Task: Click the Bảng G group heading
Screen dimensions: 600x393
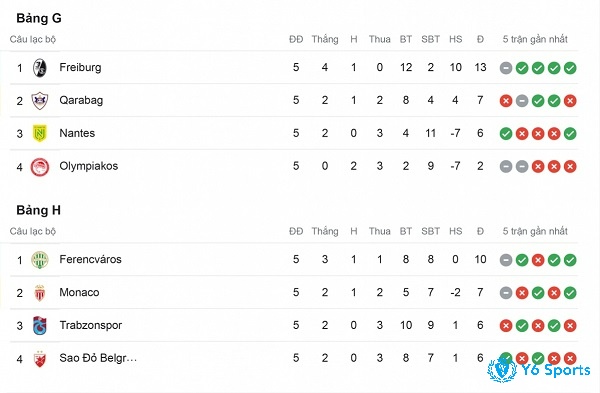Action: (x=39, y=18)
